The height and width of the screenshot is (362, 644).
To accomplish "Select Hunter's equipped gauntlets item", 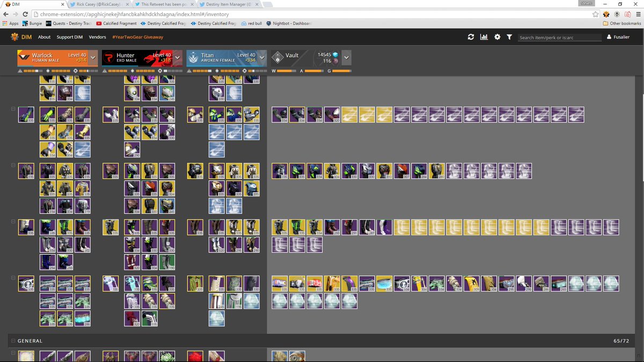I will (x=111, y=114).
